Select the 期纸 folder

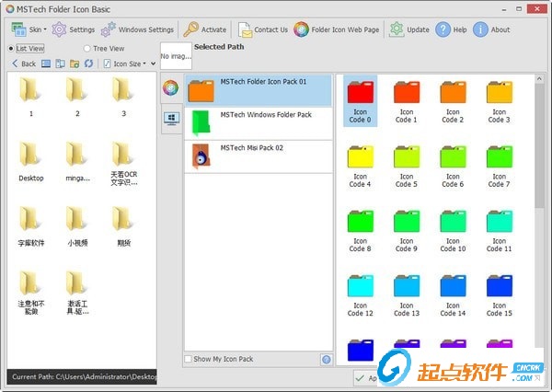pos(124,226)
